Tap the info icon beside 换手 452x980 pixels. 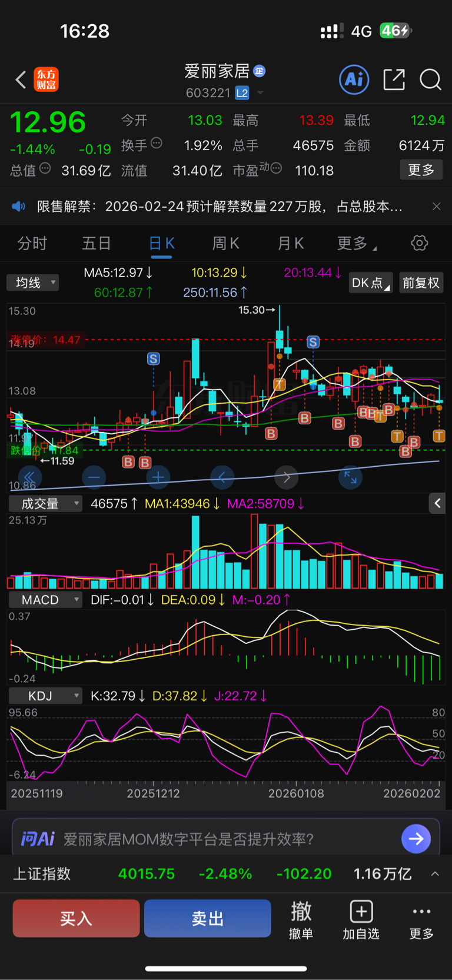coord(157,143)
